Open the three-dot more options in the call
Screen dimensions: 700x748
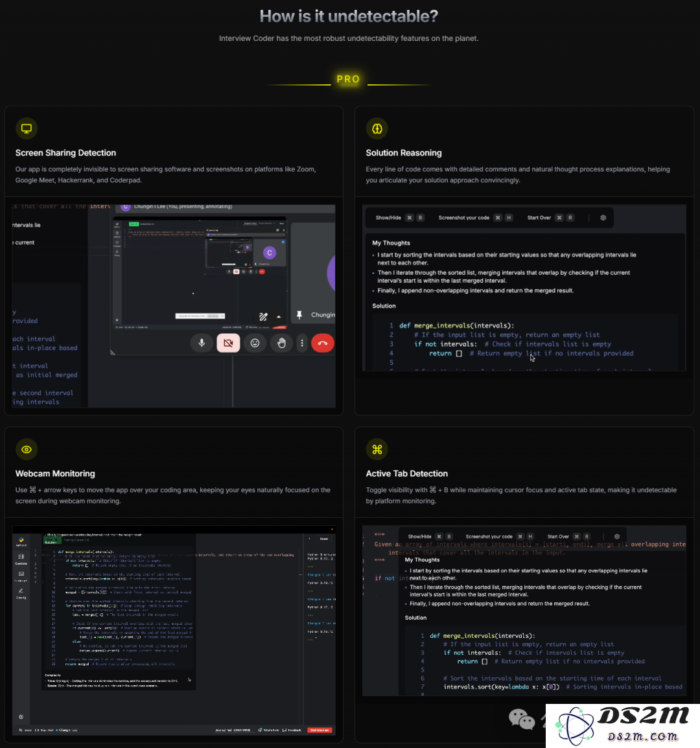coord(302,343)
